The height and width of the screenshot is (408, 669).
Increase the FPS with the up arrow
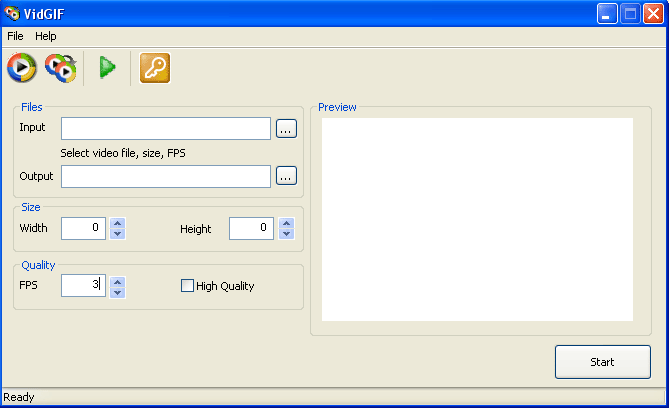pos(117,282)
